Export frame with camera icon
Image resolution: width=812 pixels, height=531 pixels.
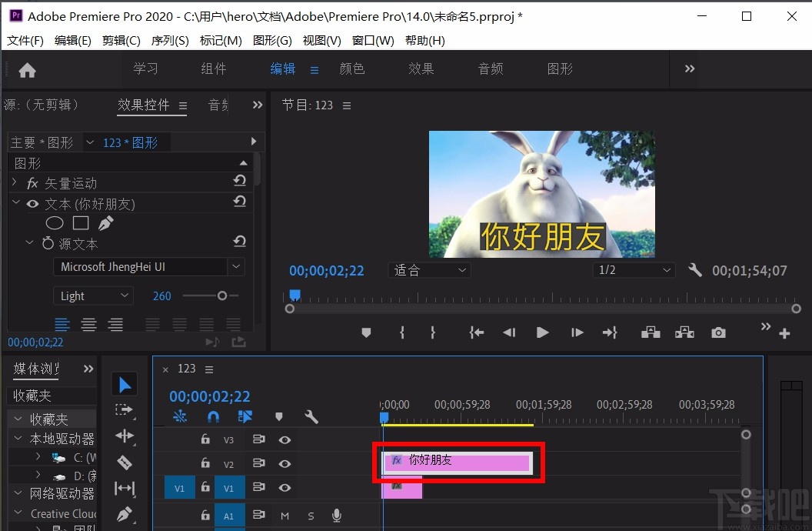[x=718, y=332]
